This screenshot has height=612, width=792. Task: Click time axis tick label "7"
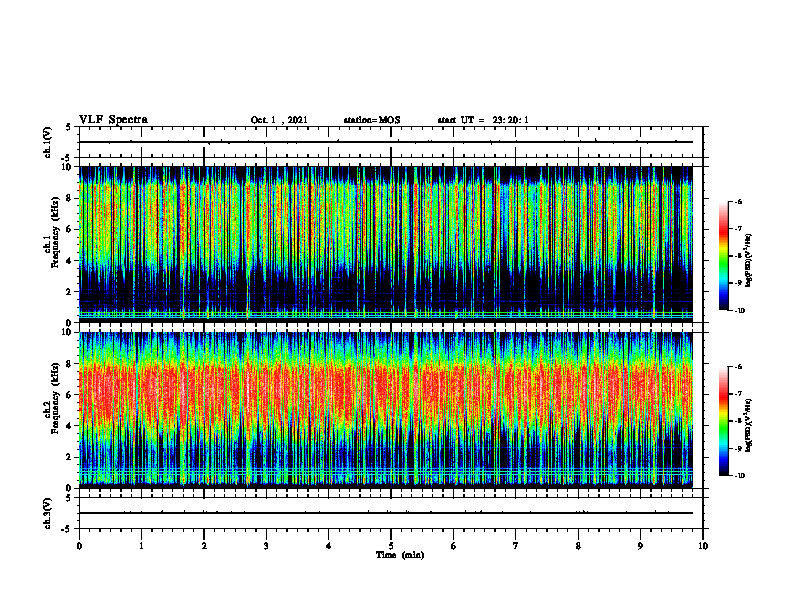tap(516, 546)
